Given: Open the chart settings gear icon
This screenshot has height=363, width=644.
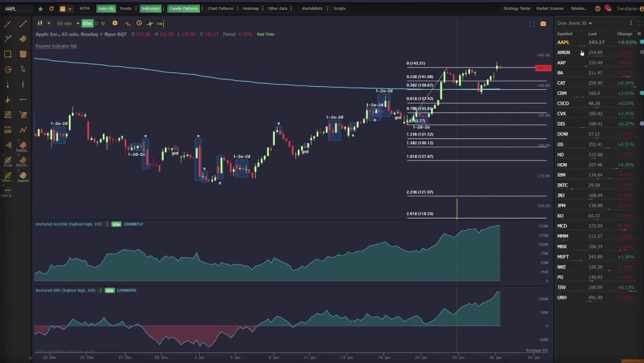Looking at the screenshot, I should [x=115, y=23].
